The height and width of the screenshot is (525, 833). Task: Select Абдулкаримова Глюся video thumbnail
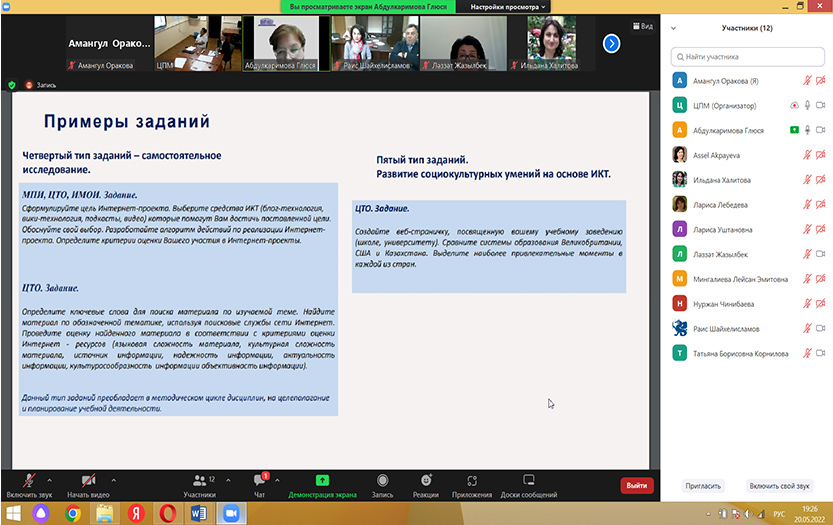pyautogui.click(x=280, y=44)
